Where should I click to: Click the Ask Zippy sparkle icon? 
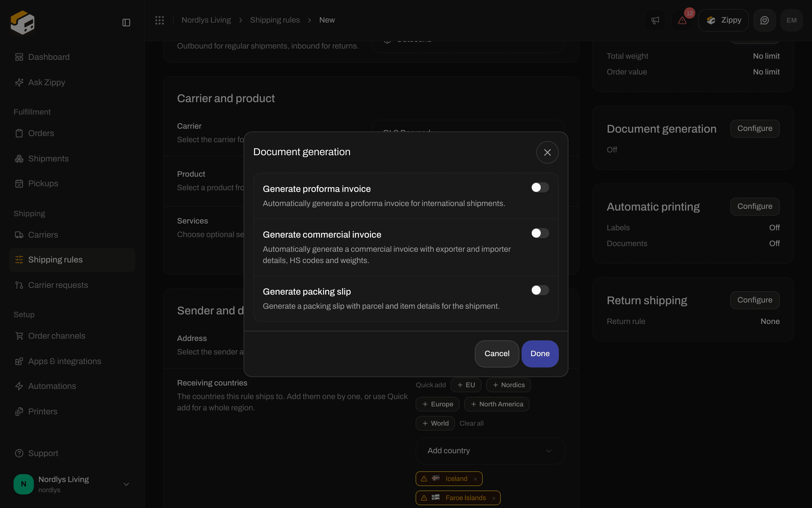19,82
